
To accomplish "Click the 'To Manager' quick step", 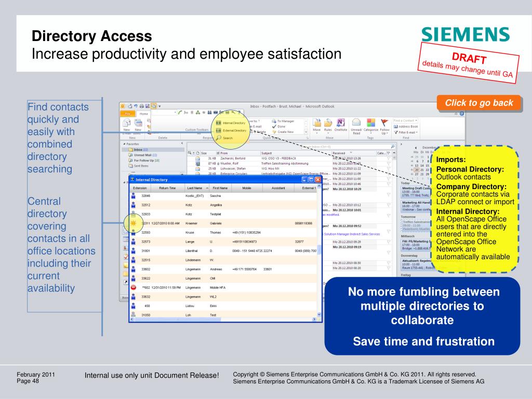I will (283, 121).
